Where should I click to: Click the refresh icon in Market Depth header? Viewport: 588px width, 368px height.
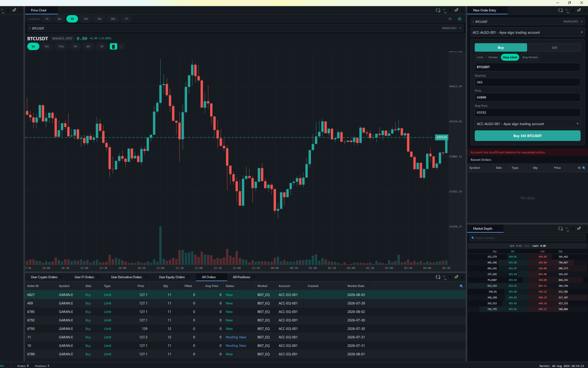[560, 229]
